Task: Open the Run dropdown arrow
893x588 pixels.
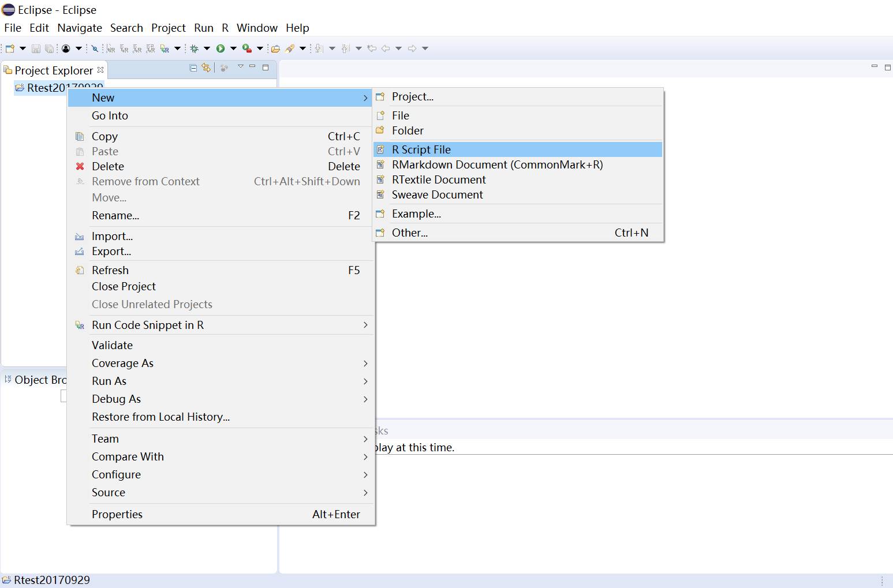Action: point(233,48)
